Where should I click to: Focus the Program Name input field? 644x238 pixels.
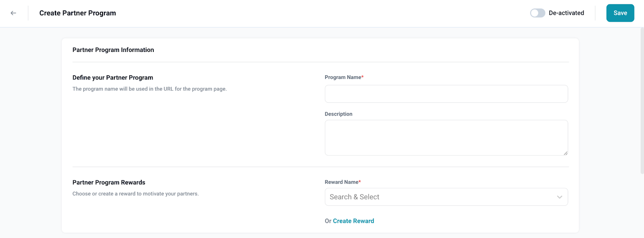click(x=446, y=94)
